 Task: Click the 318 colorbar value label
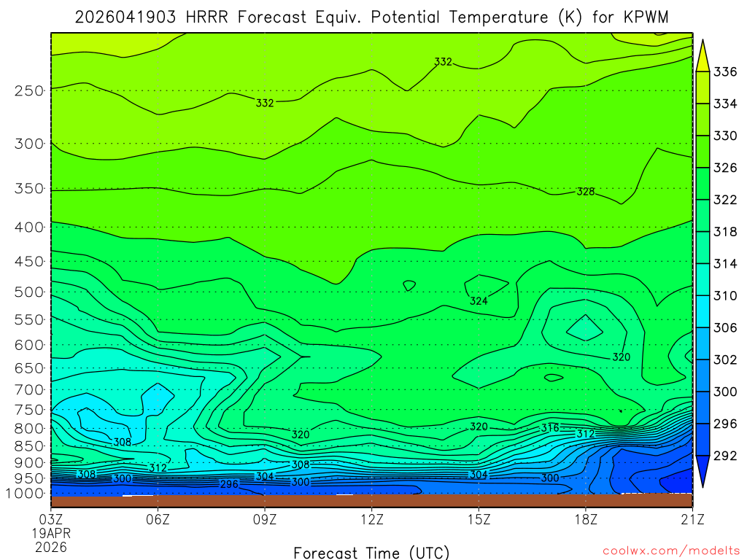[725, 231]
